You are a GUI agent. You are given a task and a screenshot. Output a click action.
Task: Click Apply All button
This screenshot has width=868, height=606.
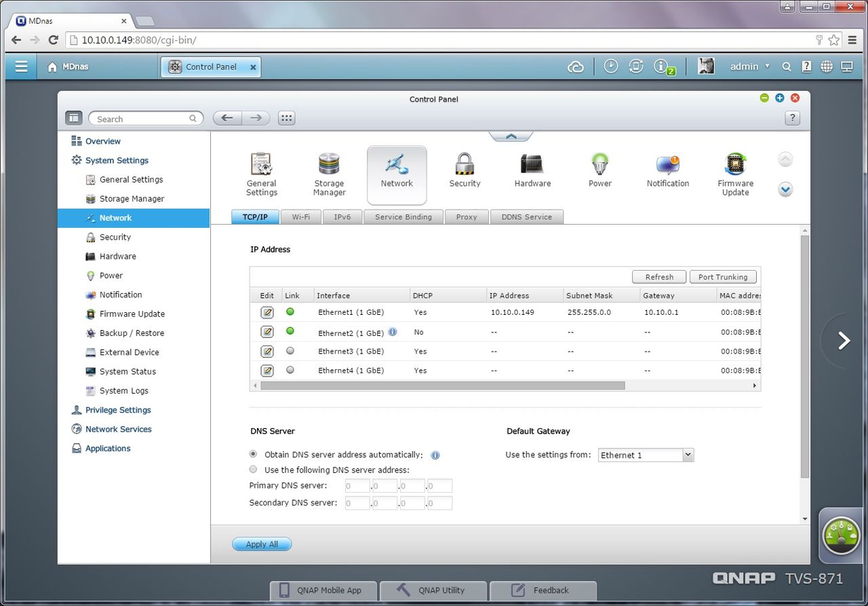point(262,544)
